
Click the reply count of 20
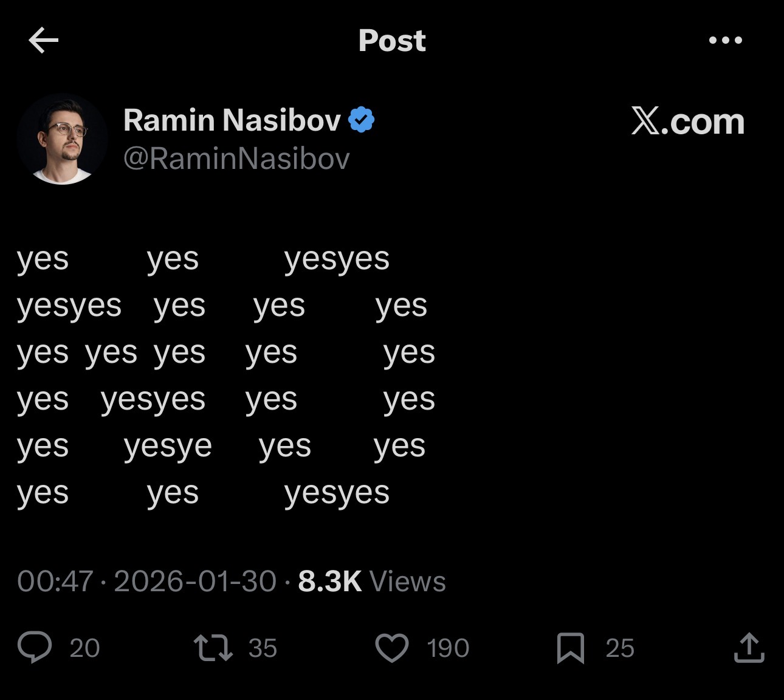pos(84,648)
